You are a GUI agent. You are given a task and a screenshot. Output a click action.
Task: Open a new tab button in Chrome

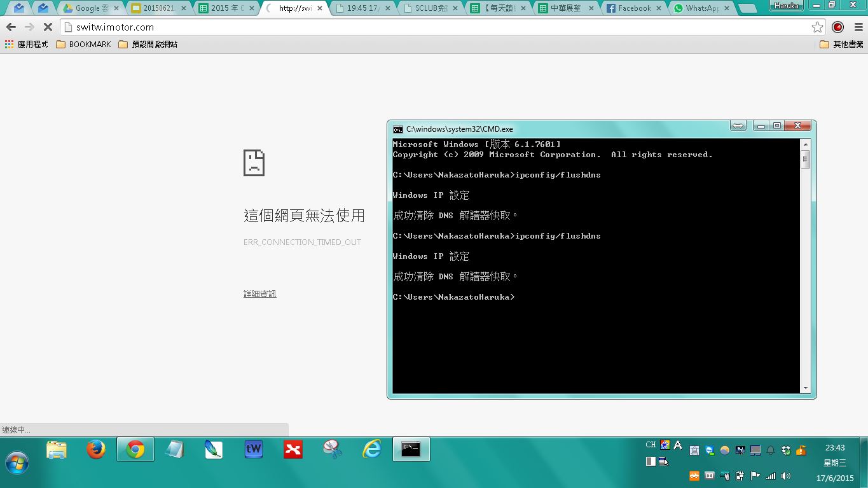click(748, 9)
